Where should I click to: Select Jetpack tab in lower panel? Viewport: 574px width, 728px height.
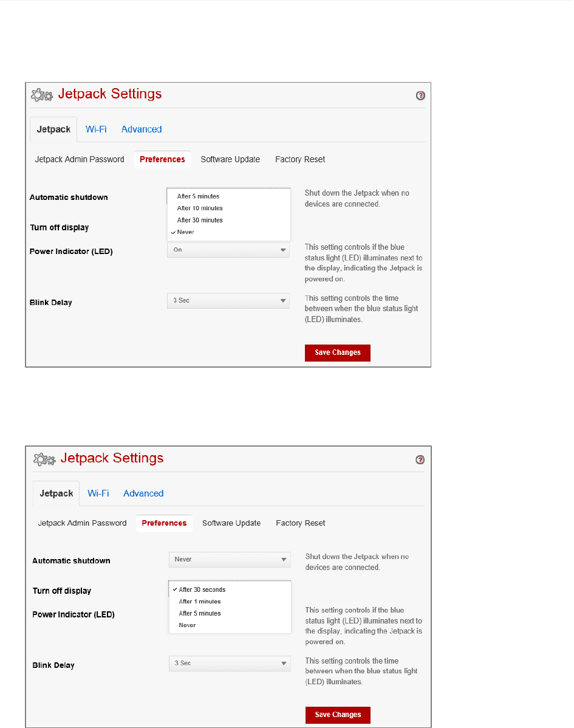click(56, 493)
